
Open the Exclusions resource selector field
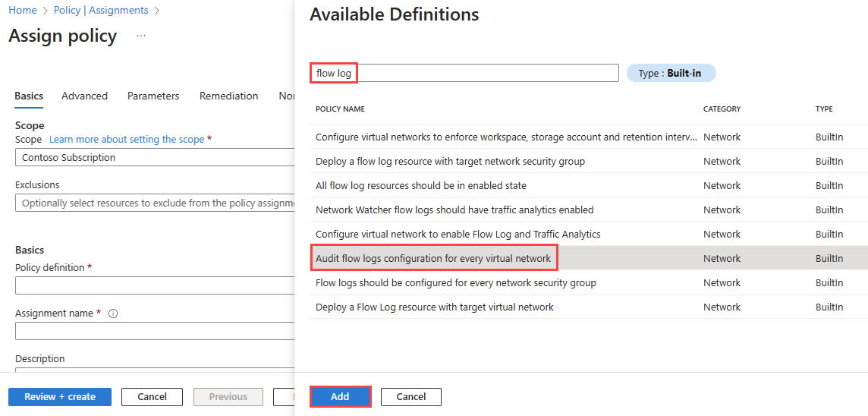click(155, 203)
